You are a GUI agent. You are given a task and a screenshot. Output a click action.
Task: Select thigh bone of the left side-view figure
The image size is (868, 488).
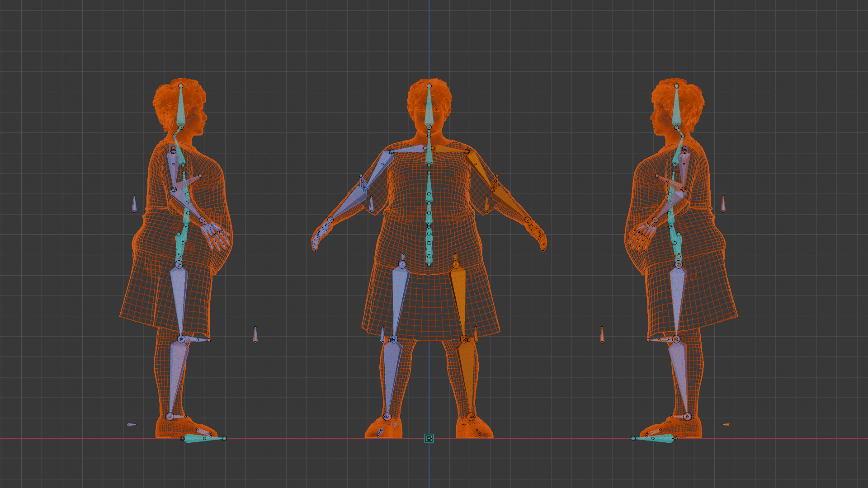click(179, 298)
